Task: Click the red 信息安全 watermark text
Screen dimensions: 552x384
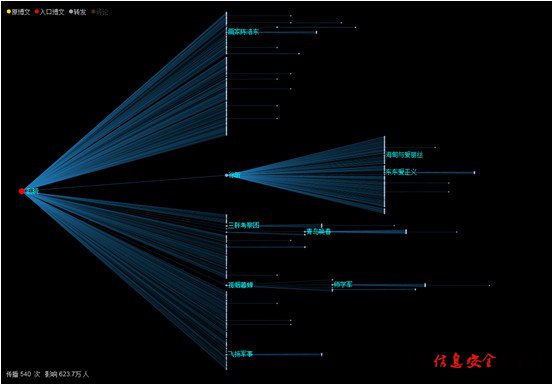Action: (x=465, y=361)
